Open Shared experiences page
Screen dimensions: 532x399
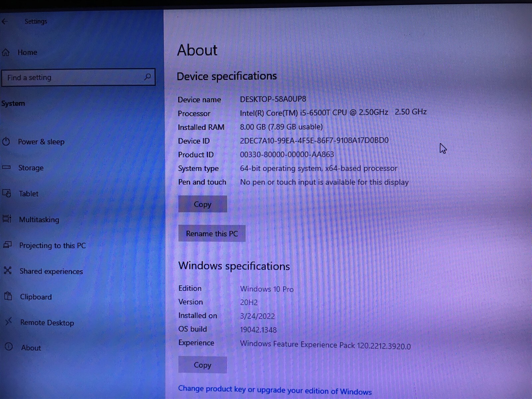tap(51, 271)
